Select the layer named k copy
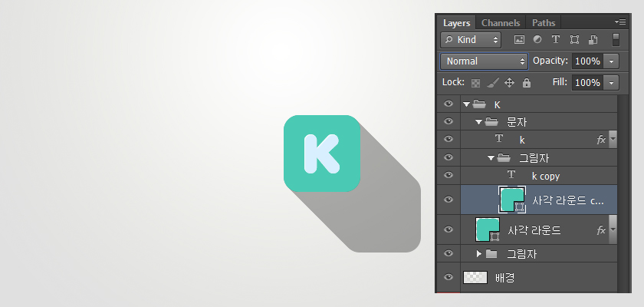The width and height of the screenshot is (644, 307). 545,177
